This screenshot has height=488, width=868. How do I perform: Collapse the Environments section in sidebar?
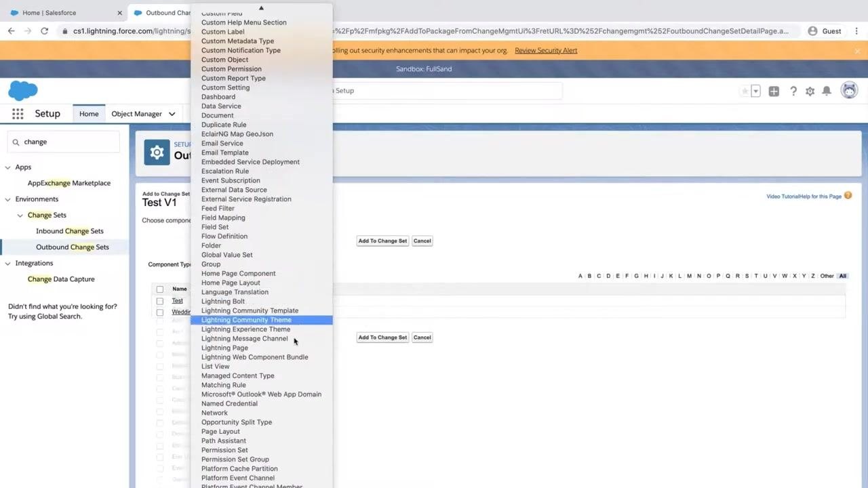[8, 199]
